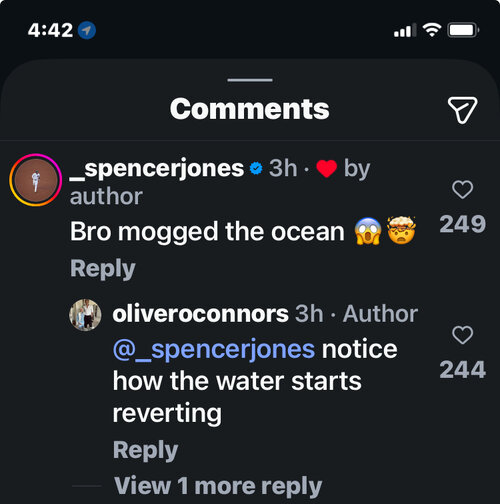Like _spencerjones's comment with the heart
500x504 pixels.
(462, 189)
